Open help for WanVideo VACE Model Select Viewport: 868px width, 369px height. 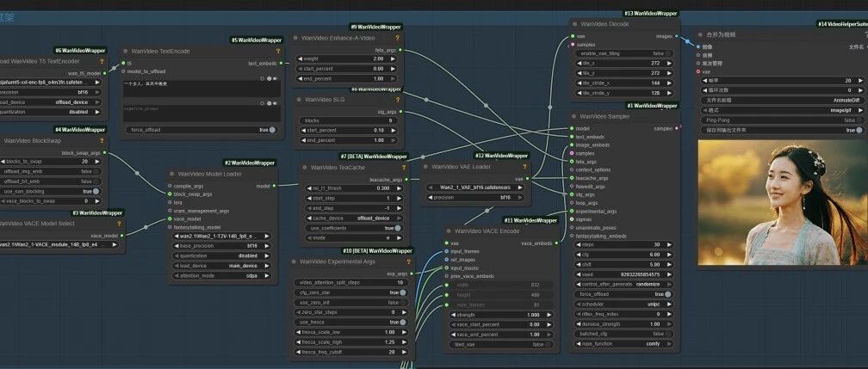[119, 224]
